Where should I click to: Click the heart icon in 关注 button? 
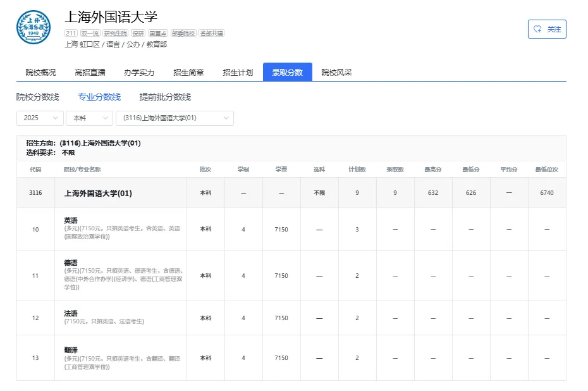(538, 29)
